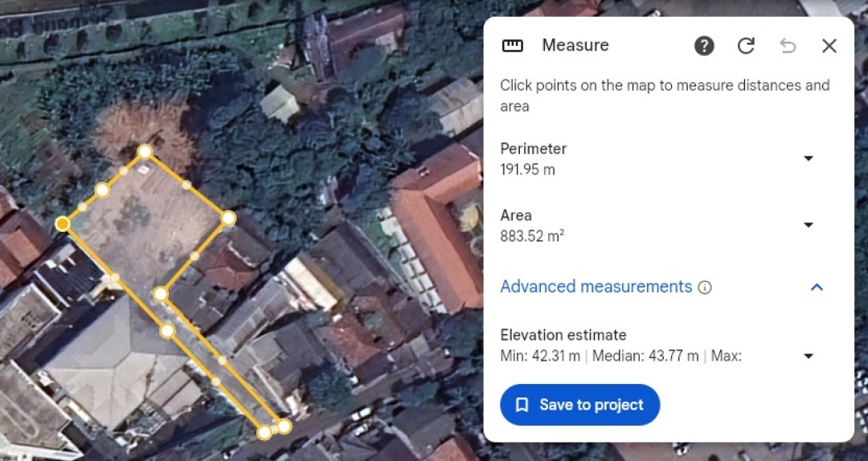Screen dimensions: 868x461
Task: Click the Advanced measurements link text
Action: [596, 287]
